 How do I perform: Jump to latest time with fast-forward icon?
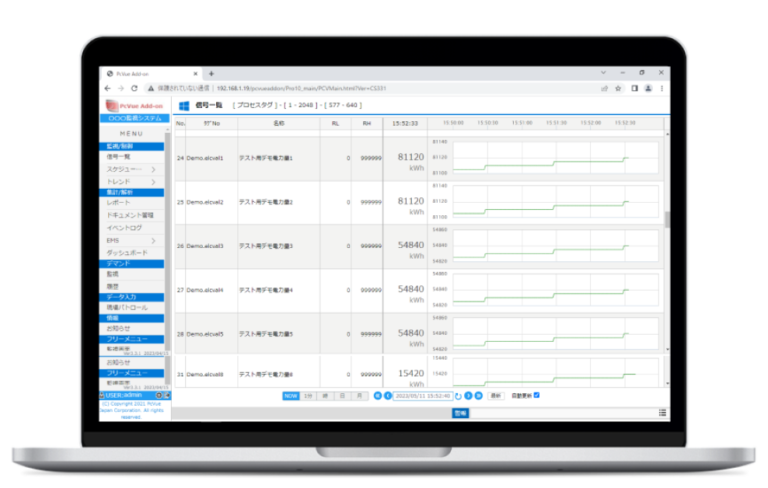click(478, 395)
